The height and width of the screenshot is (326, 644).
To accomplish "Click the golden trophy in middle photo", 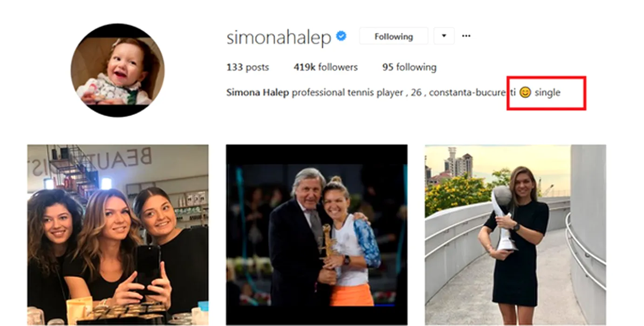I will pos(328,241).
